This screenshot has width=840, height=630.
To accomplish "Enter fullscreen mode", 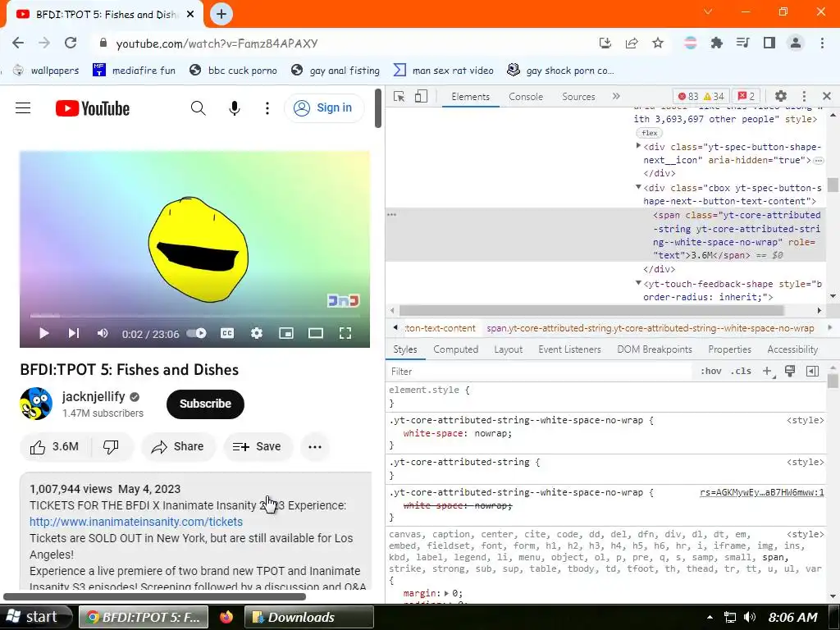I will [345, 333].
